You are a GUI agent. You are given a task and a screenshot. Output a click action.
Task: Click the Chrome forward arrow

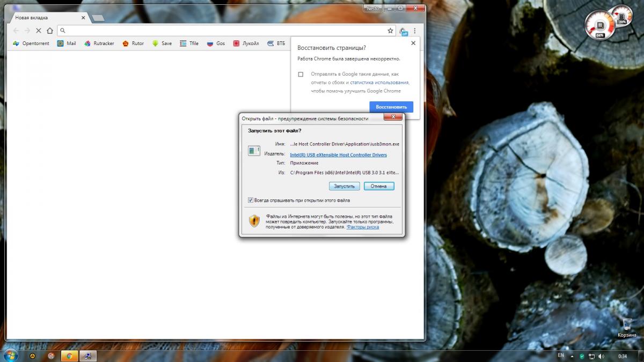(x=27, y=31)
